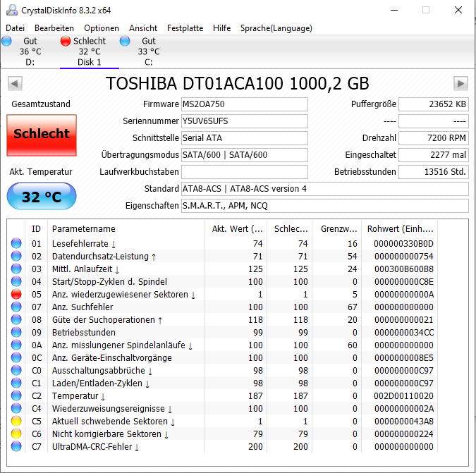
Task: Click the Übertragungsmodus field SATA/600
Action: click(x=245, y=155)
